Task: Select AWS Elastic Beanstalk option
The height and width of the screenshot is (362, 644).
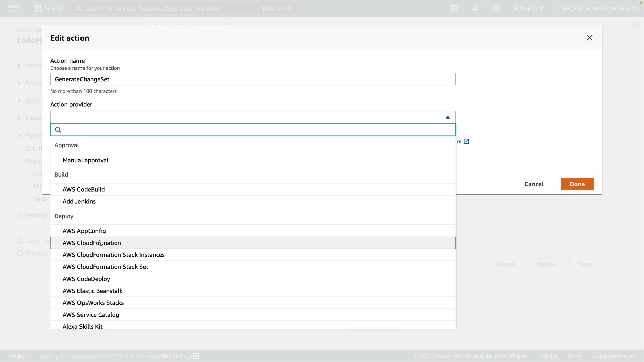Action: [93, 291]
